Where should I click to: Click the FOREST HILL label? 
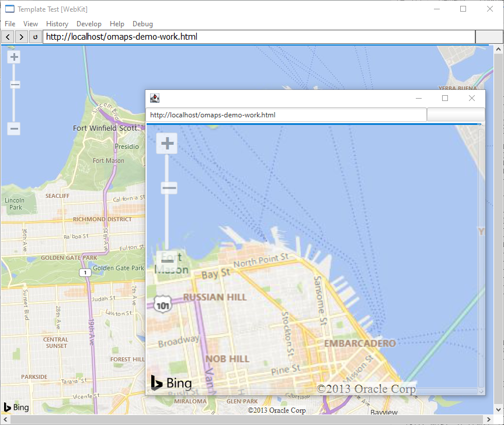click(127, 360)
